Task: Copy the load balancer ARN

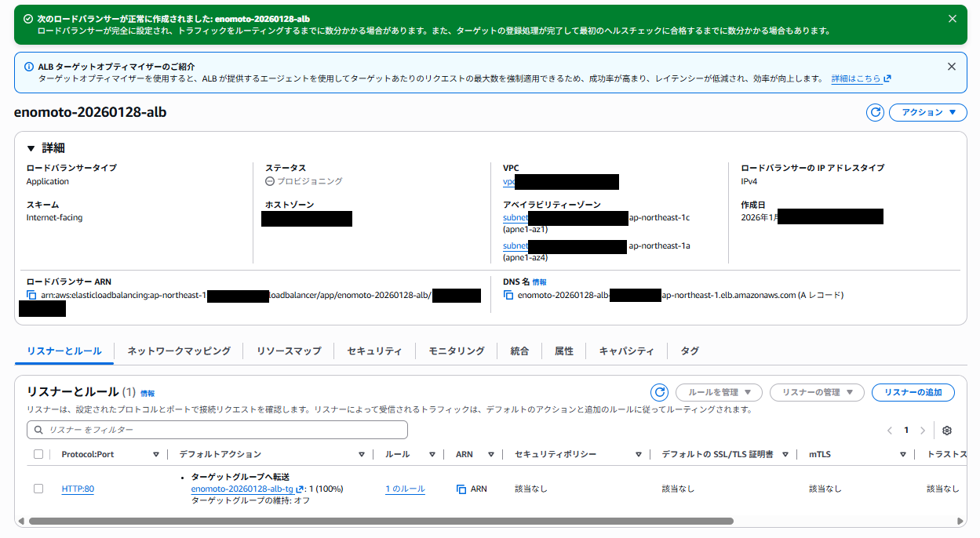Action: [x=31, y=295]
